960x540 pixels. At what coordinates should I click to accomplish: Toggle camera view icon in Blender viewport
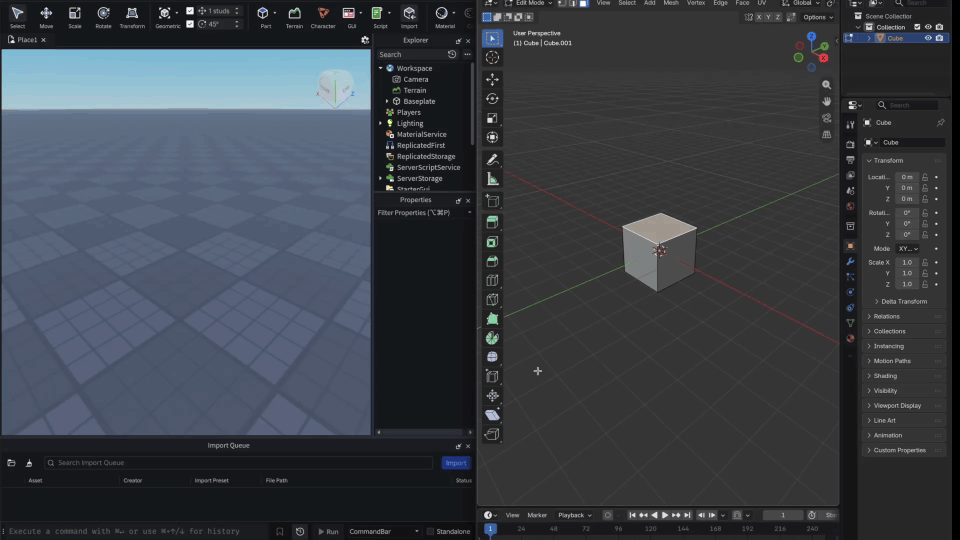tap(827, 118)
